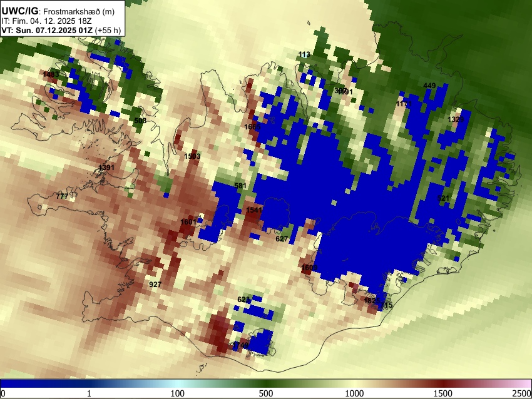532x399 pixels.
Task: Click the map value 715
Action: pyautogui.click(x=386, y=305)
